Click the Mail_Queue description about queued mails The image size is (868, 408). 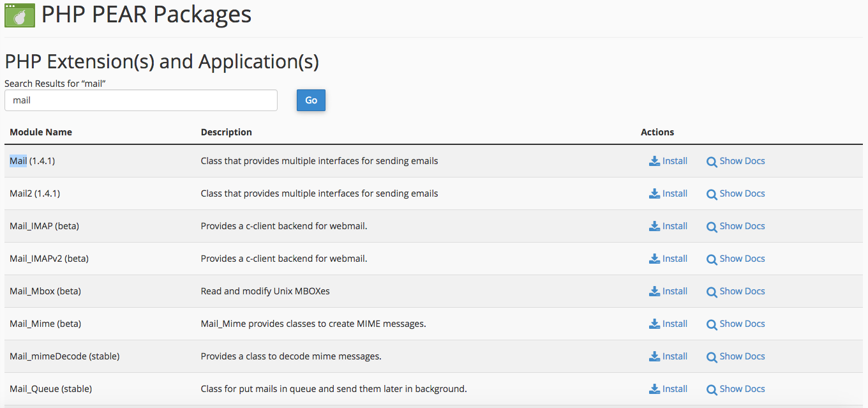click(334, 389)
